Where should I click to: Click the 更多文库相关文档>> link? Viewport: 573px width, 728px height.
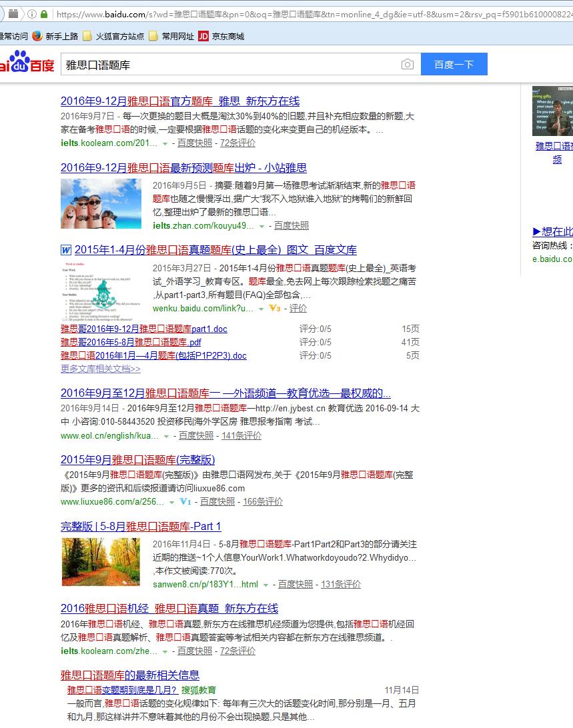(100, 369)
